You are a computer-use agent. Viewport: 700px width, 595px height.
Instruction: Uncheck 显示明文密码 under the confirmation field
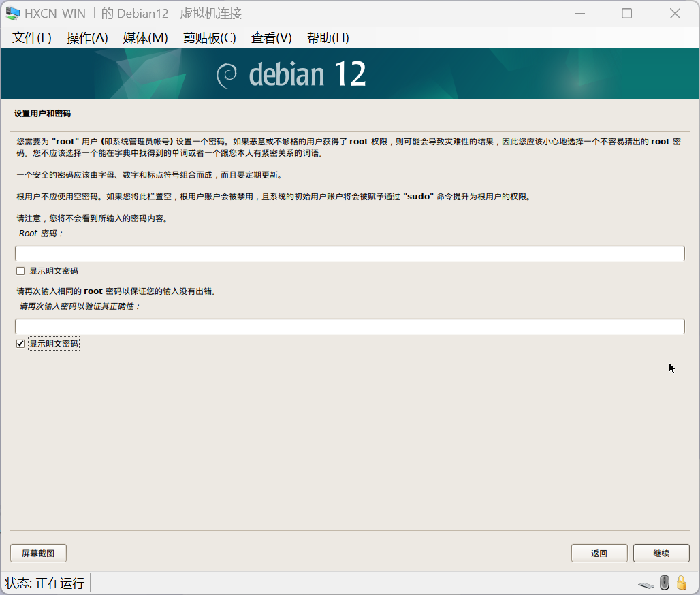tap(20, 344)
